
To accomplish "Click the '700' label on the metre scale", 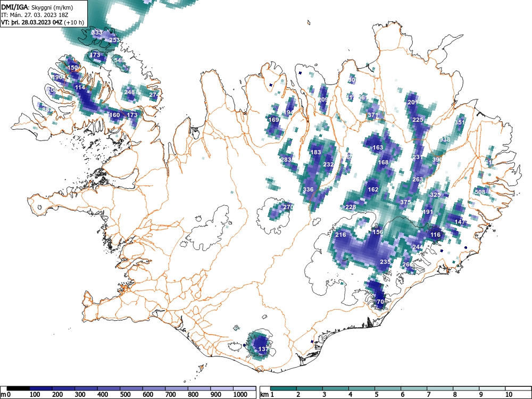I will (x=171, y=395).
